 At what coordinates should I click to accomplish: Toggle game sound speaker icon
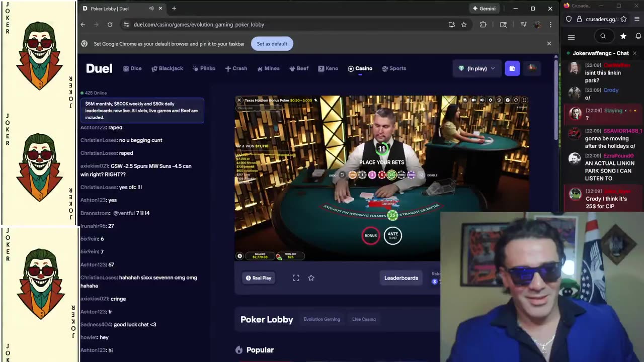point(482,100)
